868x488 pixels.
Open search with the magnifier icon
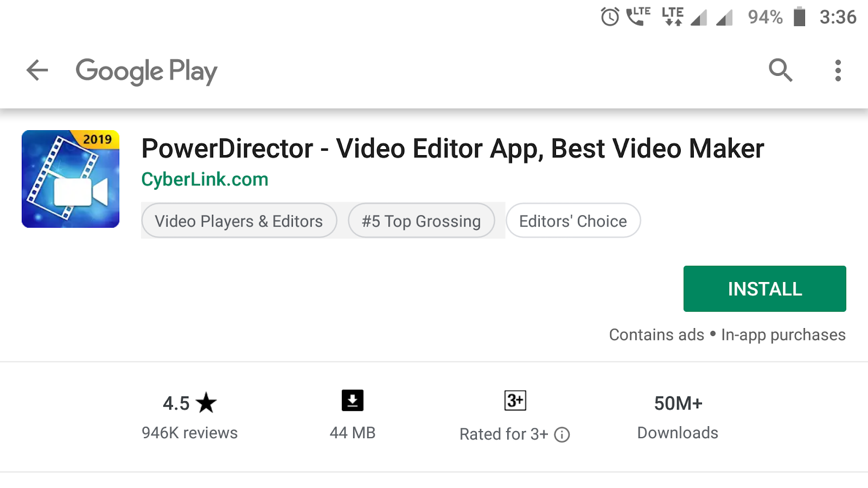(781, 70)
